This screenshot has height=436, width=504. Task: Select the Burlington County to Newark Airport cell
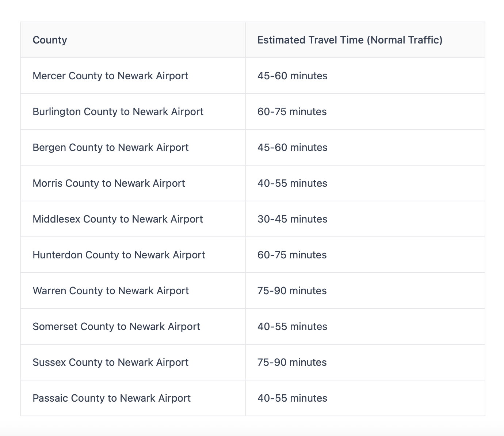pos(118,111)
